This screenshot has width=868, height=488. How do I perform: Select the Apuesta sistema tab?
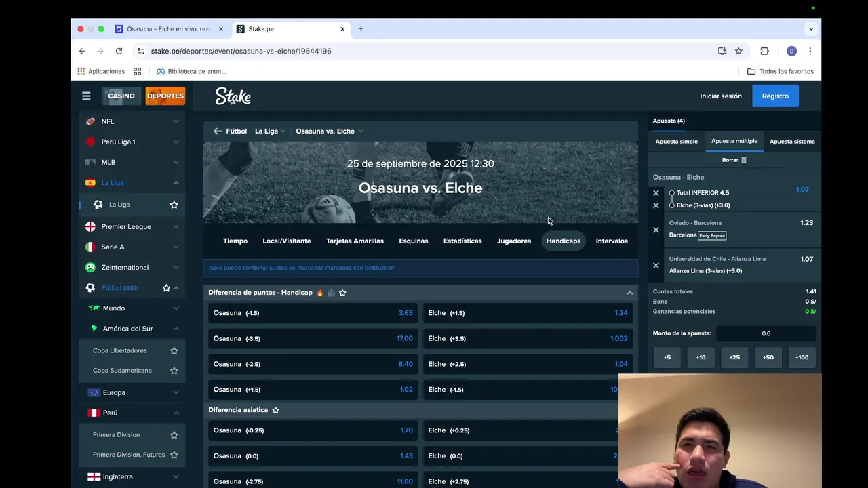792,142
